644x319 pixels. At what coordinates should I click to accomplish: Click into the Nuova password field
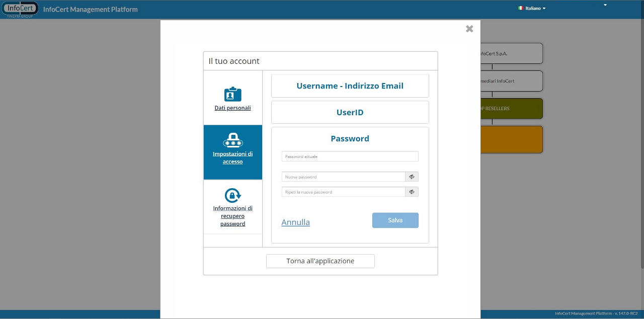[x=343, y=177]
